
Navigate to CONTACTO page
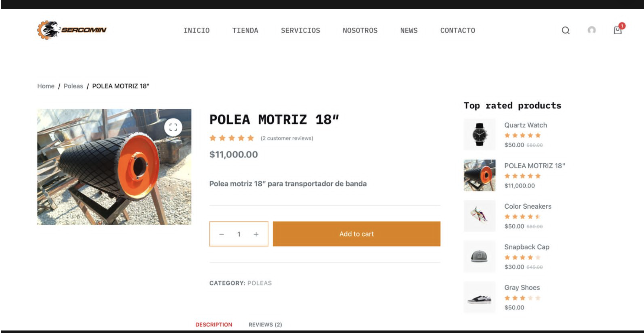[x=457, y=30]
